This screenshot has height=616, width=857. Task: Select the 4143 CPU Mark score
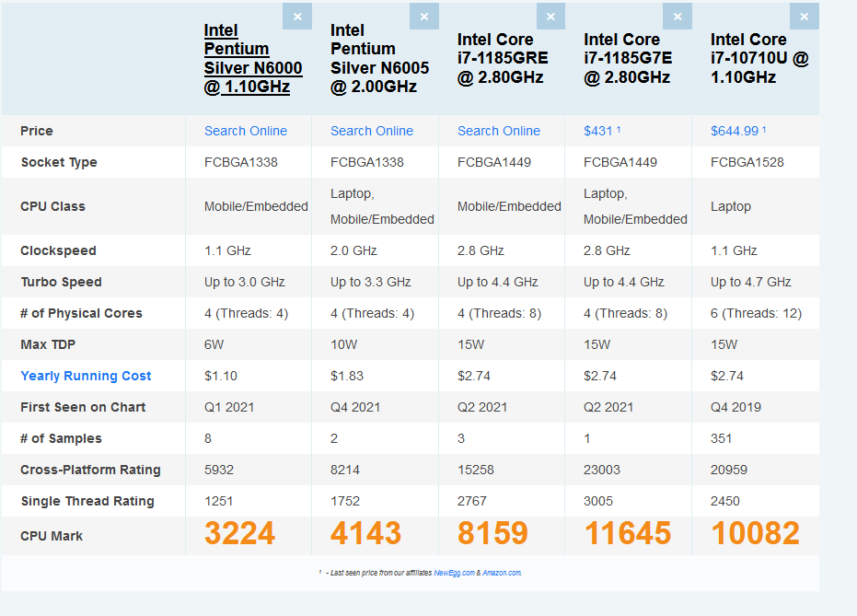click(365, 533)
